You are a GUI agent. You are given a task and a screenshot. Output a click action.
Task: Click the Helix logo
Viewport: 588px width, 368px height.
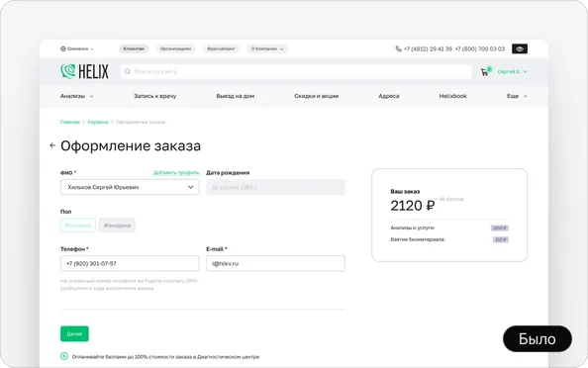click(84, 71)
